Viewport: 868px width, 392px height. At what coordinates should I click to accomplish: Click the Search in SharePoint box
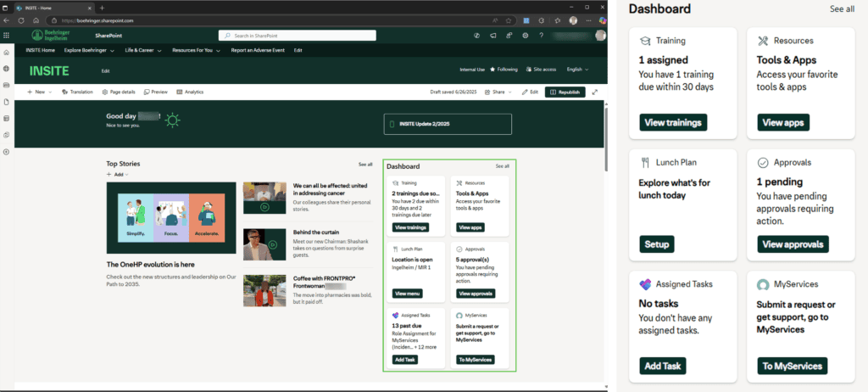click(298, 36)
